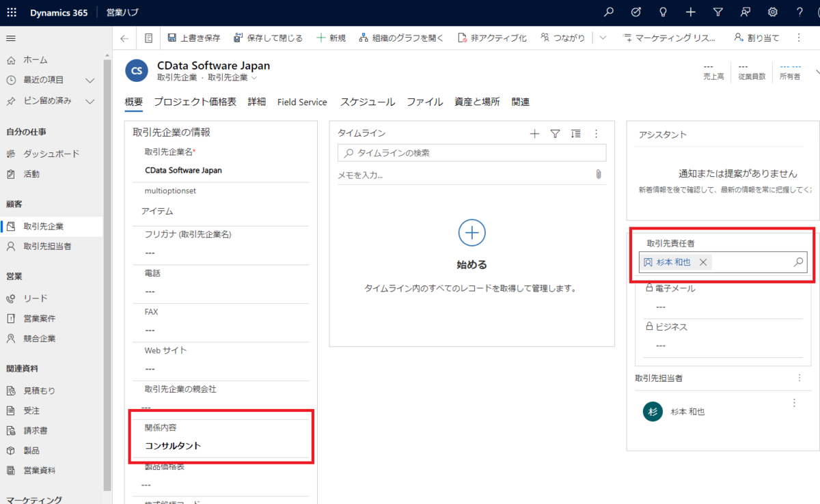
Task: Switch to スケジュール tab
Action: pyautogui.click(x=368, y=102)
